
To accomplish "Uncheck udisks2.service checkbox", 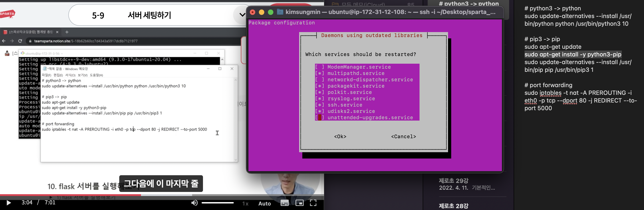I will [320, 111].
